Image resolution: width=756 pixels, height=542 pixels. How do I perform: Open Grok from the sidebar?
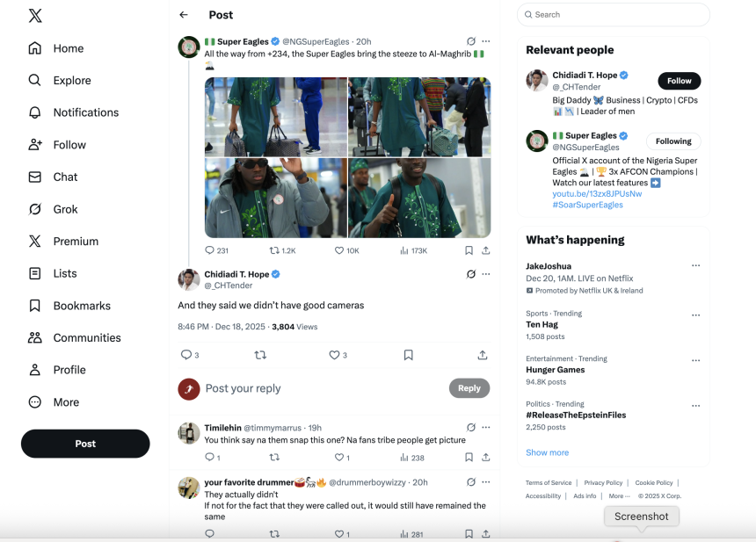[x=63, y=209]
